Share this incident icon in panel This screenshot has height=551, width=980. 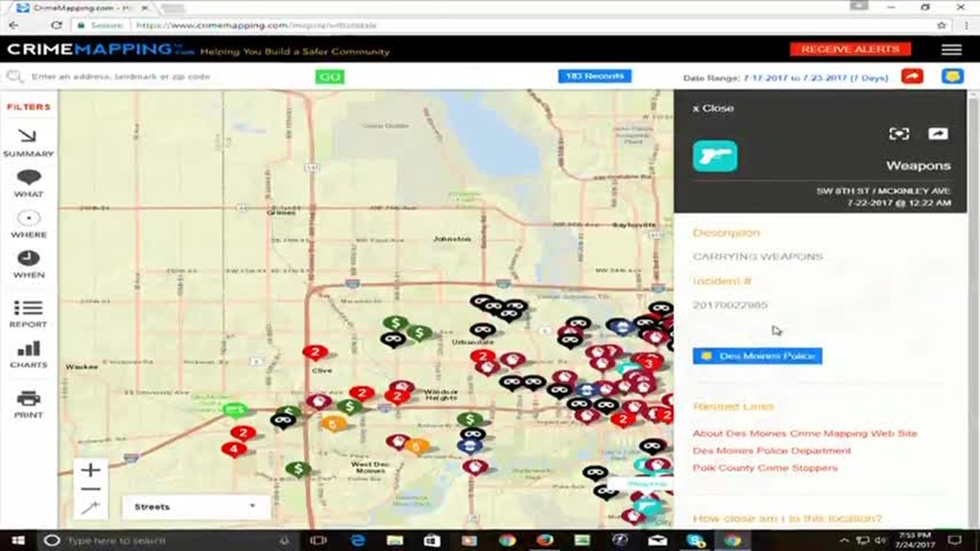tap(938, 134)
